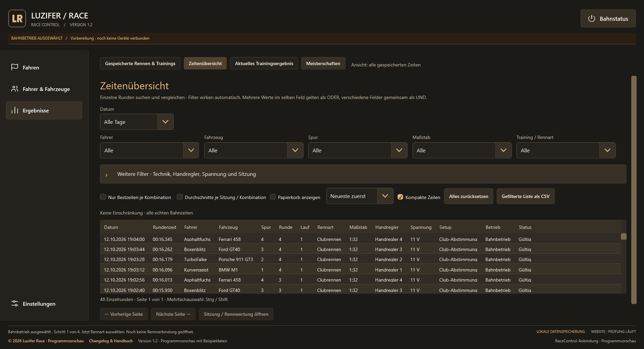Click the power icon in Bahnstatus
This screenshot has height=349, width=644.
tap(592, 19)
